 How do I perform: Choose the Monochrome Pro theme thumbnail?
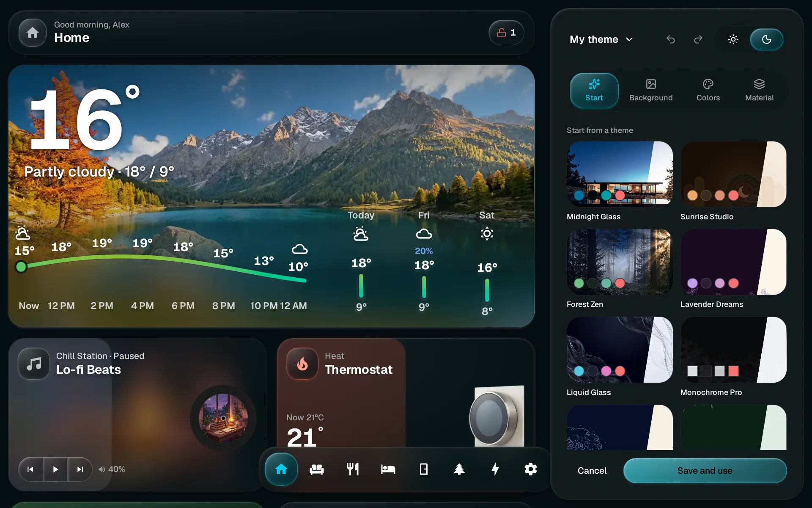pyautogui.click(x=733, y=350)
